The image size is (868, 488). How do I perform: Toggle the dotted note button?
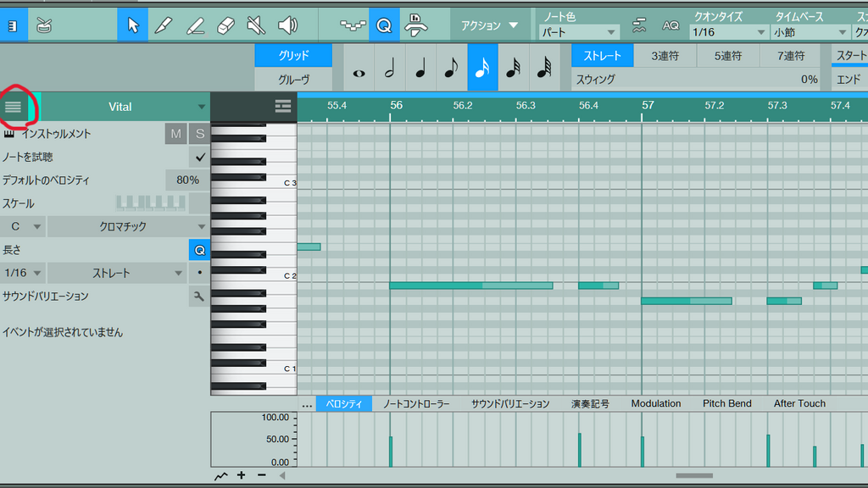pos(199,273)
